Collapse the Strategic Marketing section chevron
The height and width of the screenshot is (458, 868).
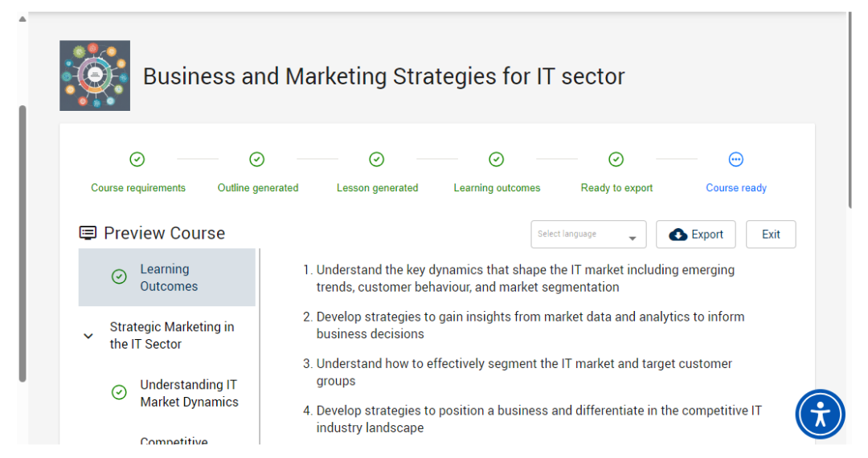point(88,336)
